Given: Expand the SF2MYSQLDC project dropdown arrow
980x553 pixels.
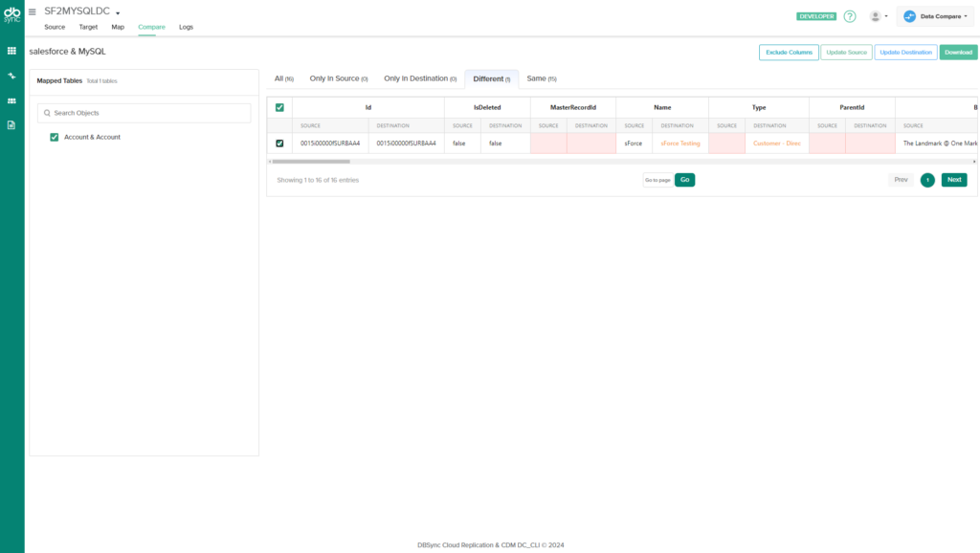Looking at the screenshot, I should 118,13.
